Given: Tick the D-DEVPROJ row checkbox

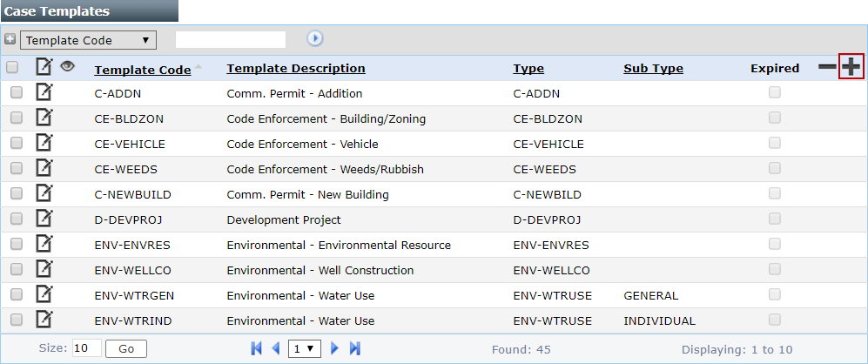Looking at the screenshot, I should (x=17, y=219).
